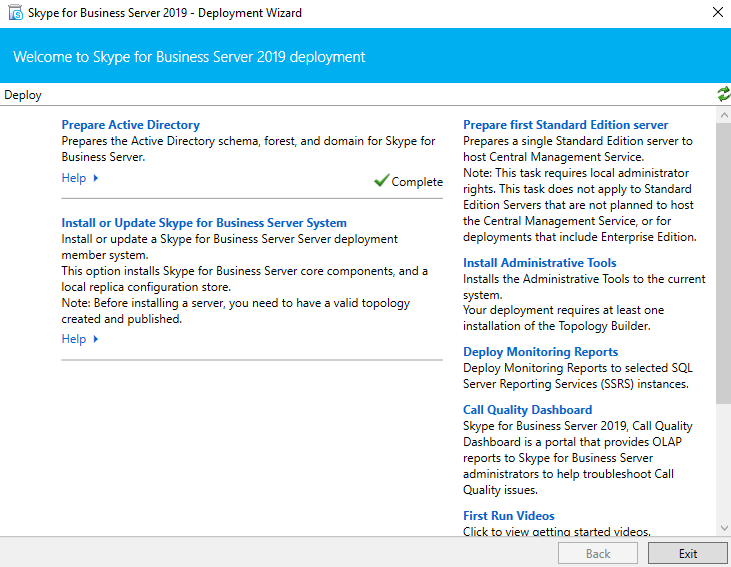Screen dimensions: 731x567
Task: Click the scrollbar up arrow
Action: (724, 115)
